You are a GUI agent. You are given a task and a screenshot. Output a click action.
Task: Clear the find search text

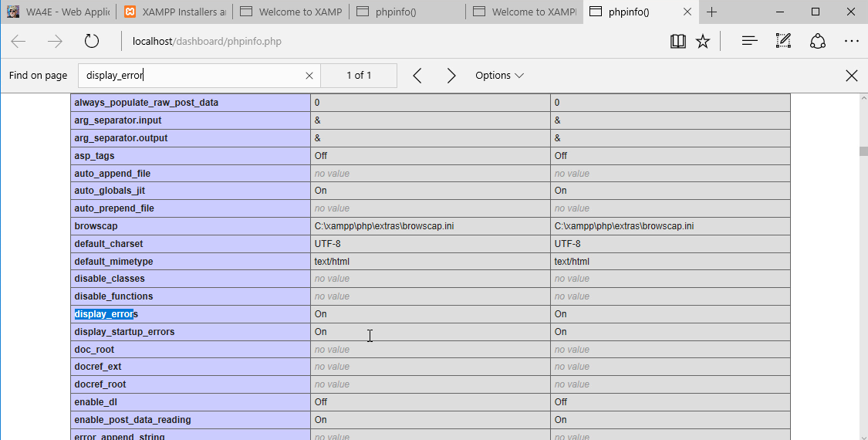pyautogui.click(x=309, y=76)
